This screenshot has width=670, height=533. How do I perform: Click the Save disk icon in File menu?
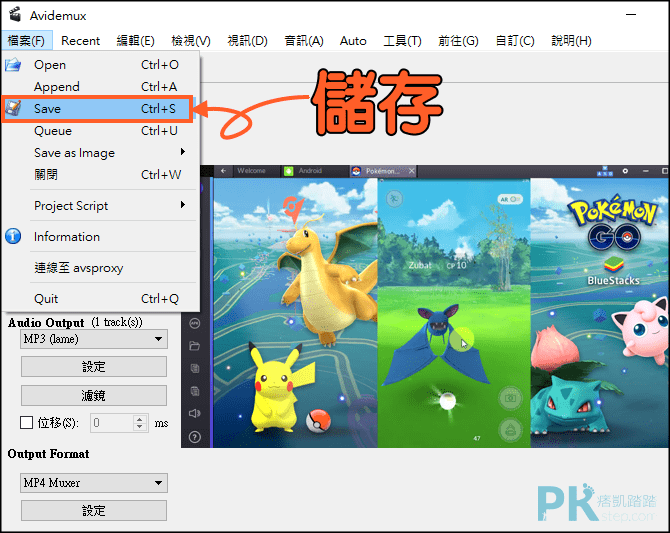click(x=13, y=109)
